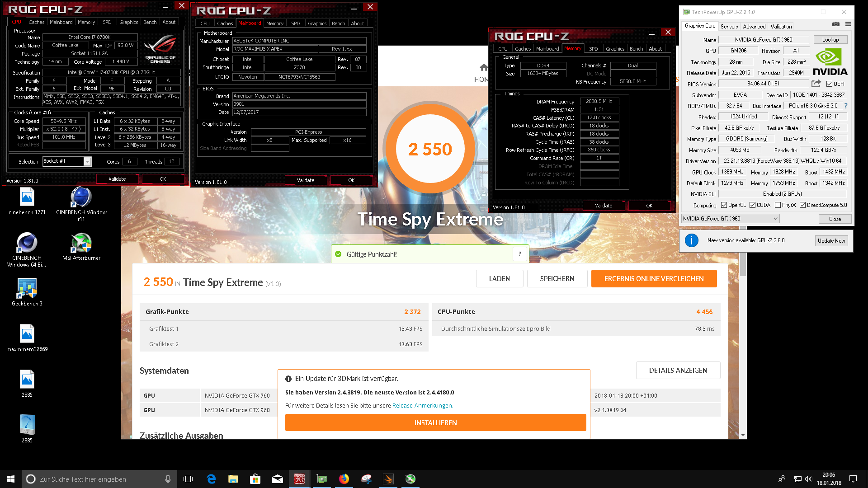
Task: Open About tab in CPU-Z Memory window
Action: (x=655, y=48)
